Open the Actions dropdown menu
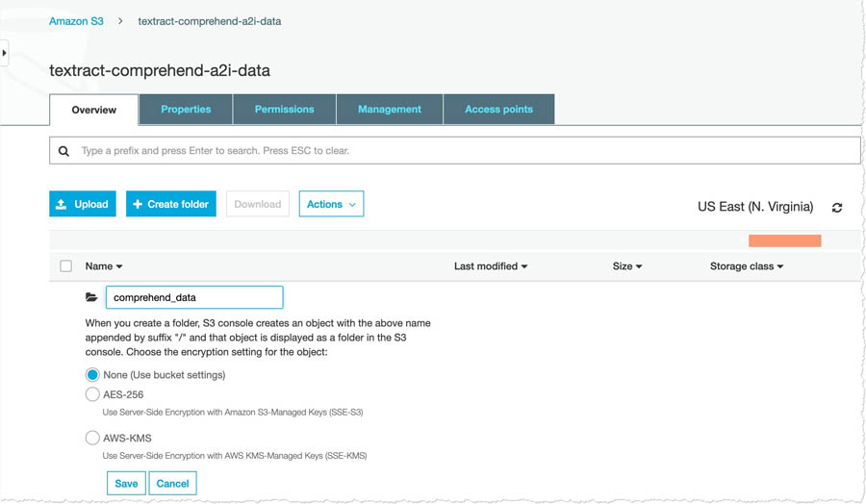The height and width of the screenshot is (504, 866). [x=331, y=204]
